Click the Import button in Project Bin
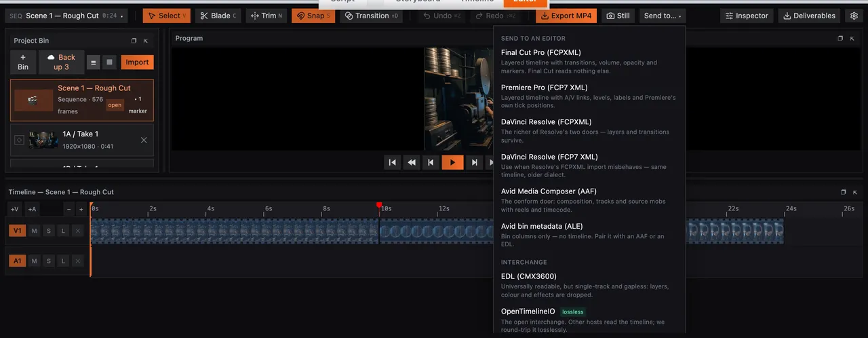Viewport: 868px width, 338px height. click(x=137, y=62)
